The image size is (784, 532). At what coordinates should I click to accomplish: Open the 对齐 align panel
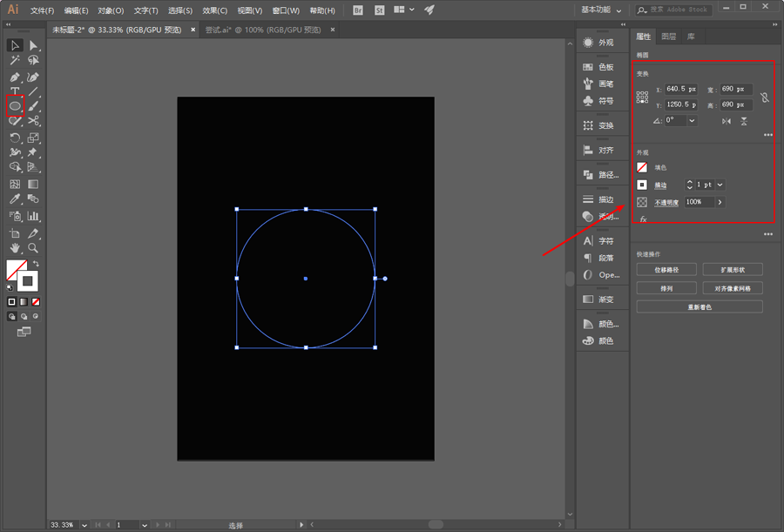tap(599, 150)
